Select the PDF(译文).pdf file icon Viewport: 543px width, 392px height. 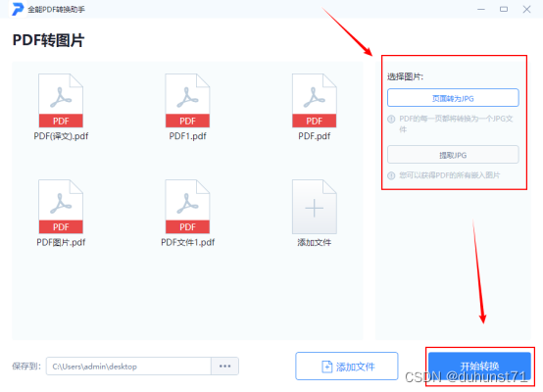click(x=61, y=100)
